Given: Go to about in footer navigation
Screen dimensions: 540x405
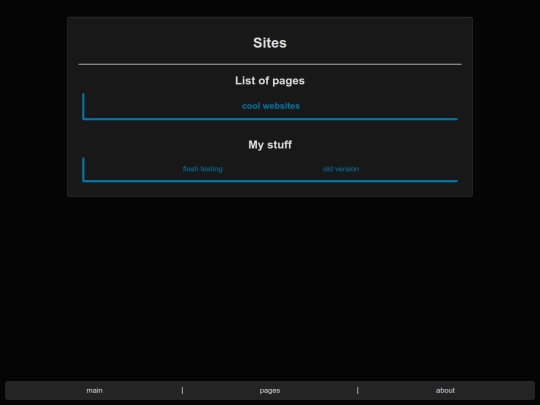Looking at the screenshot, I should coord(445,391).
